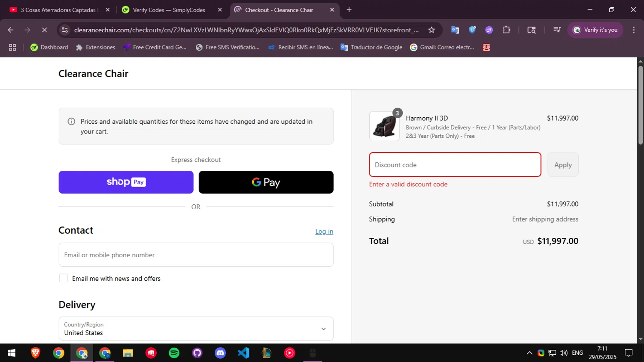Open a new browser tab

click(349, 10)
